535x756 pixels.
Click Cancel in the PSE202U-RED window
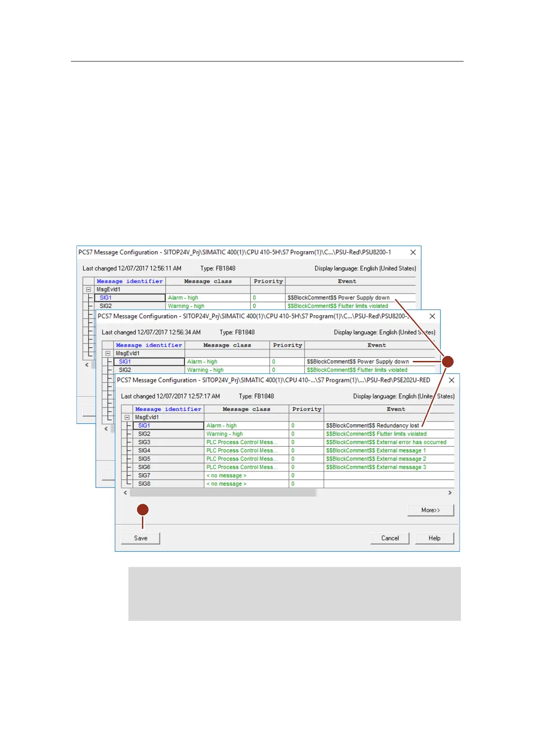click(390, 538)
